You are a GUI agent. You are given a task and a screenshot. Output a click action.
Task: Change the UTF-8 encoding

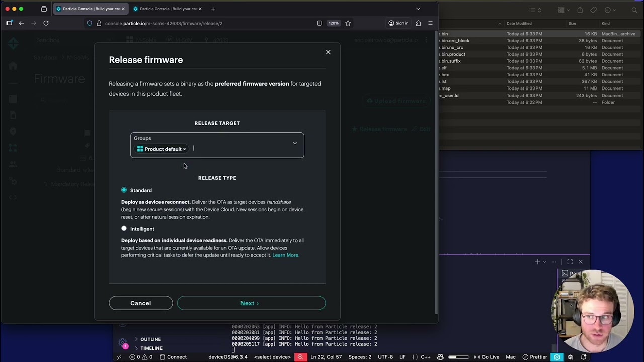click(385, 357)
